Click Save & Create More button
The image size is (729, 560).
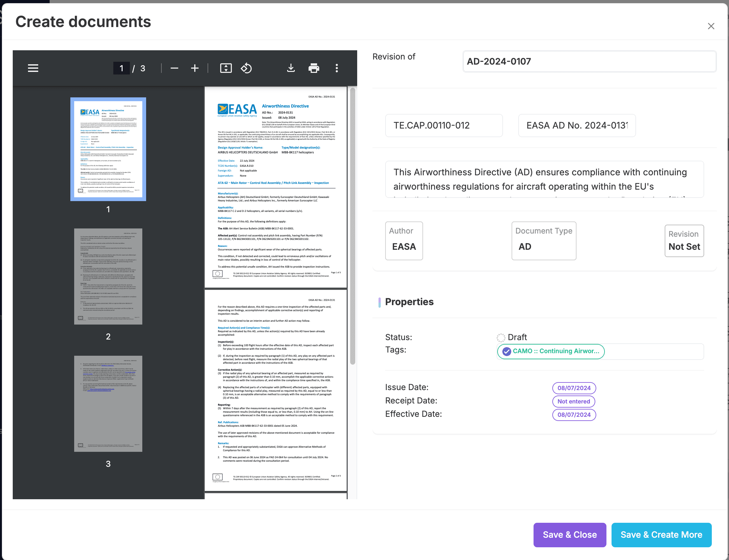pyautogui.click(x=661, y=535)
